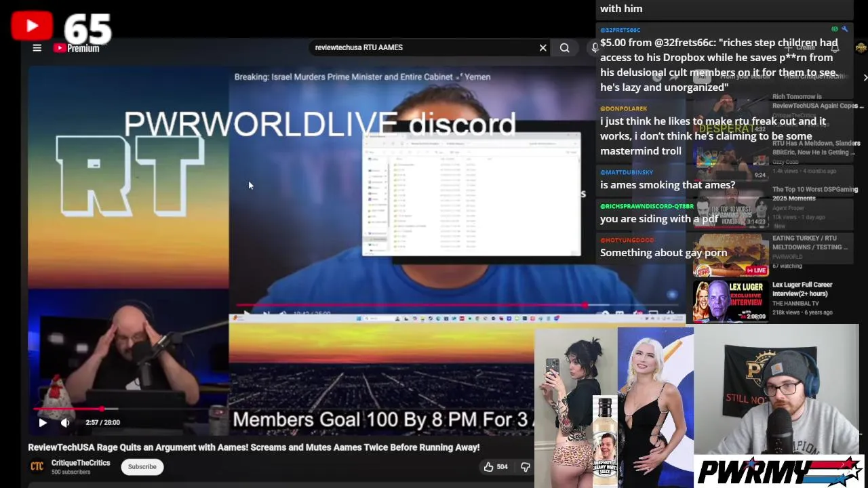Click the red playhead scrubber dot

click(x=102, y=409)
